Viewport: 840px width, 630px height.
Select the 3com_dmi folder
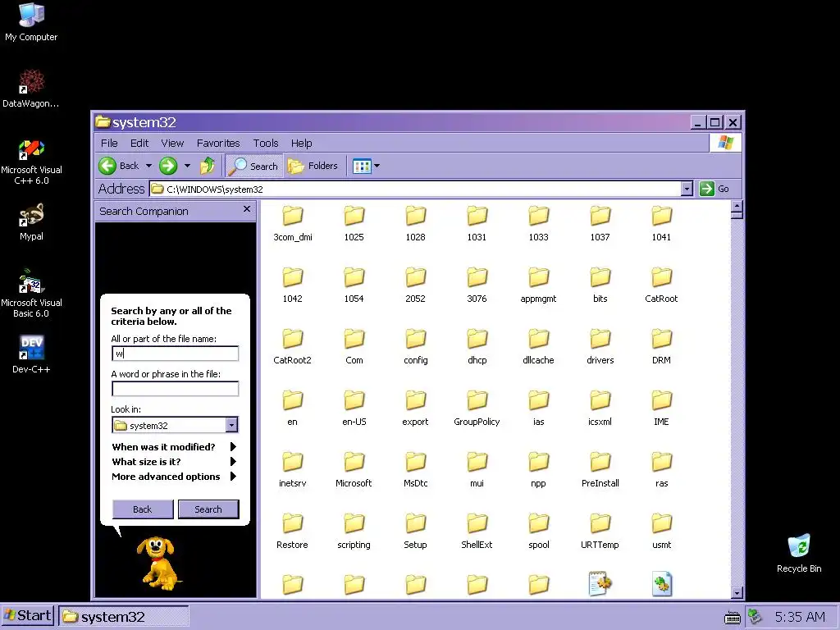293,221
